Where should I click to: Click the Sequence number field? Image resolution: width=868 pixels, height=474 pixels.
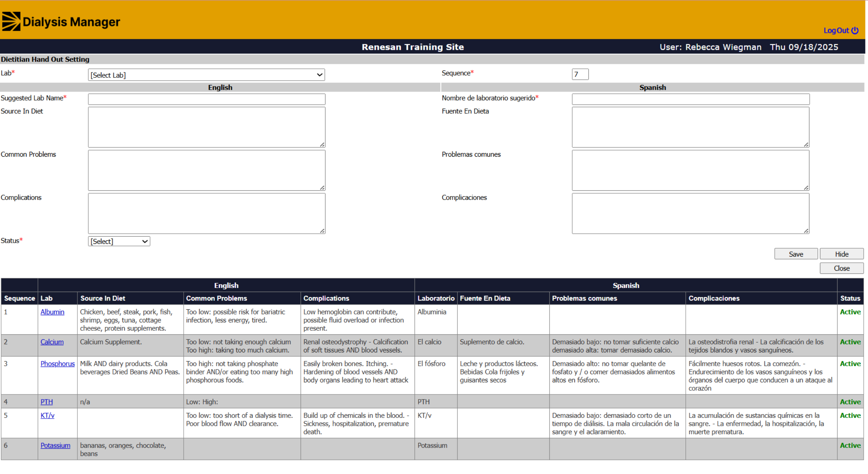[580, 74]
